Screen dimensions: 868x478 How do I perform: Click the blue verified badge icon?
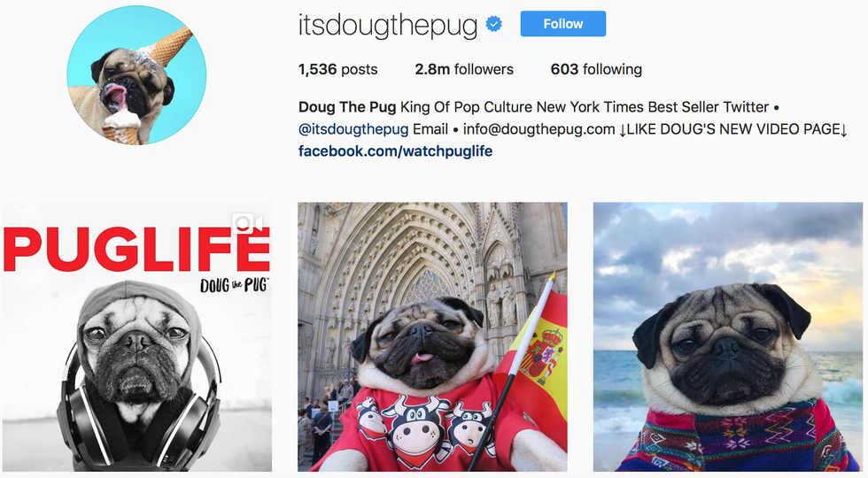click(x=494, y=24)
